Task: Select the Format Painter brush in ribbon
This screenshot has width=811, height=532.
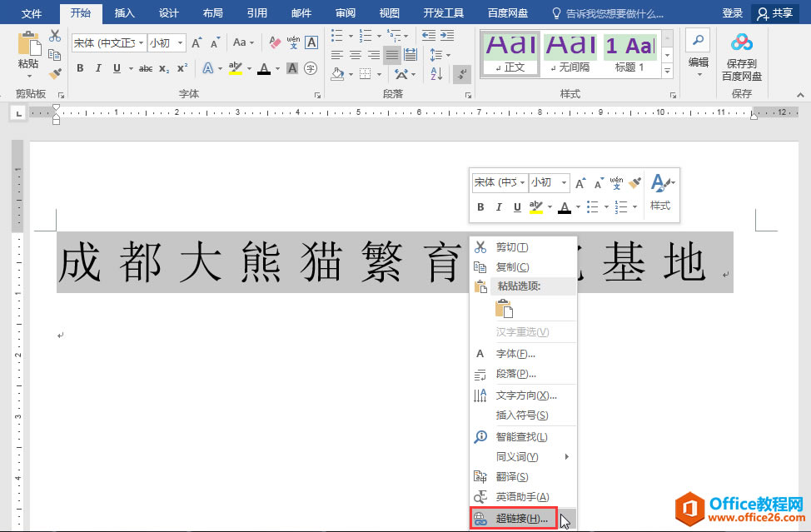Action: 55,73
